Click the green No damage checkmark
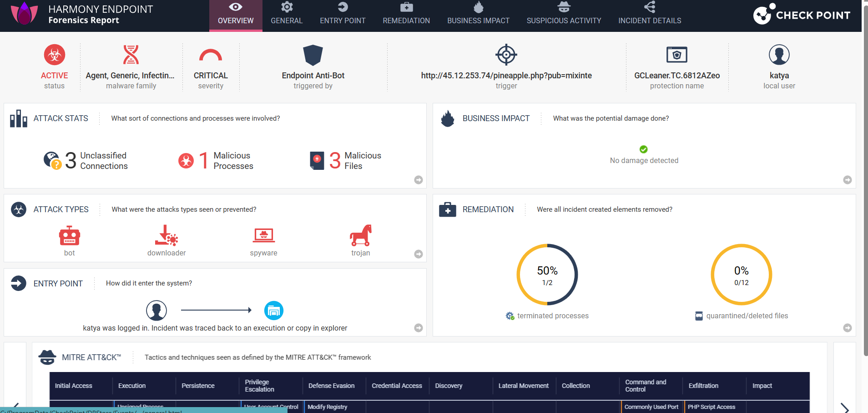 point(644,149)
